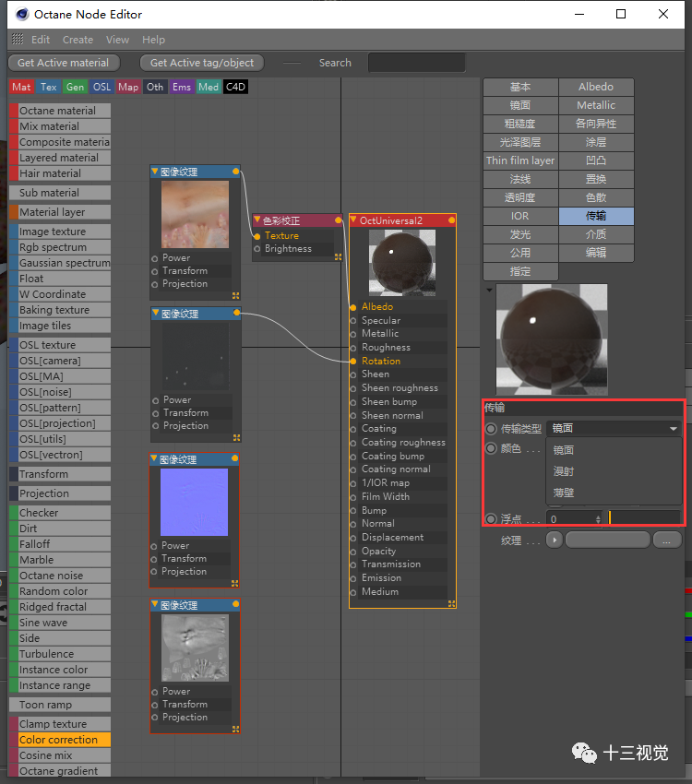Click Roughness input pin on OctUniversal2

tap(353, 348)
